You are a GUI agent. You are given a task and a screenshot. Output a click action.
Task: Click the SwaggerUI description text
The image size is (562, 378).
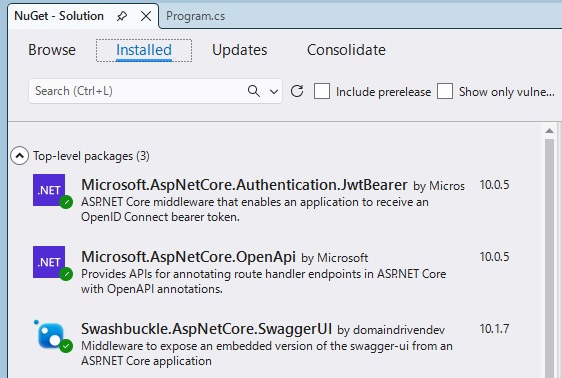[267, 353]
